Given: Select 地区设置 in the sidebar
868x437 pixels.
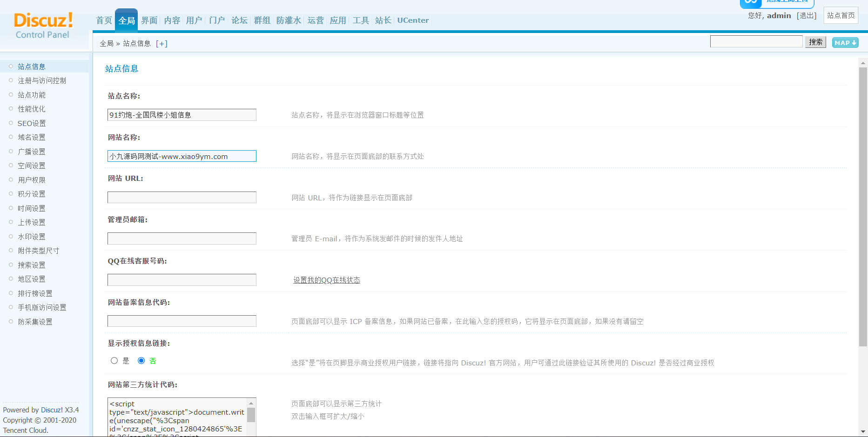Looking at the screenshot, I should coord(32,279).
